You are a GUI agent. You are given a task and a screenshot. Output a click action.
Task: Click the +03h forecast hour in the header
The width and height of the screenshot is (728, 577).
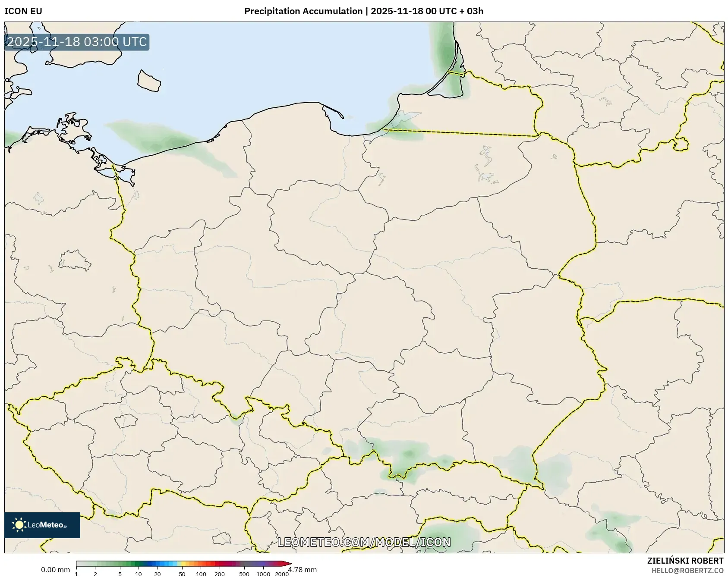(472, 12)
